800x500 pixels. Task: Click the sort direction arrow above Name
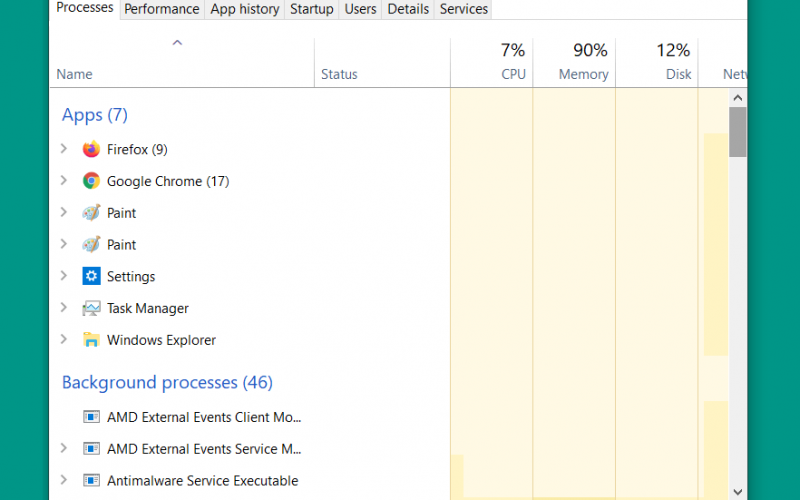[177, 43]
